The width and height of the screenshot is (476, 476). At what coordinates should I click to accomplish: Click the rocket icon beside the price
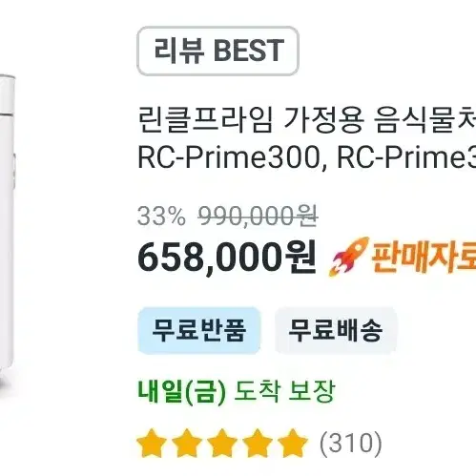pos(348,257)
